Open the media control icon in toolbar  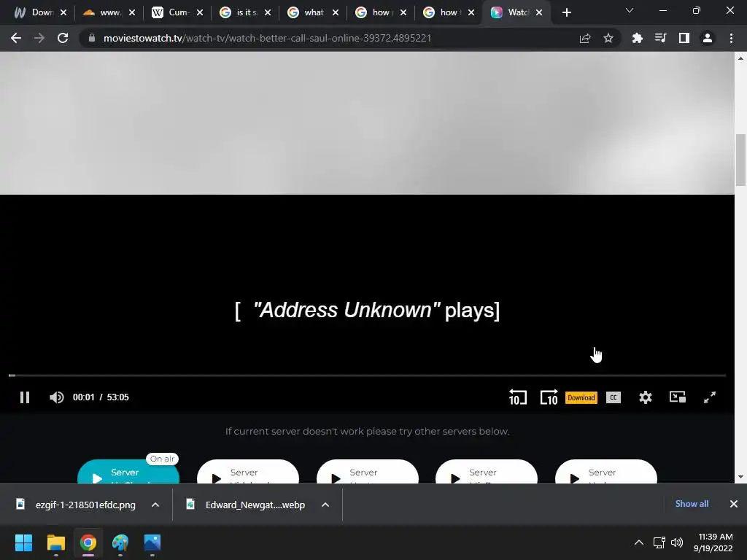point(660,38)
